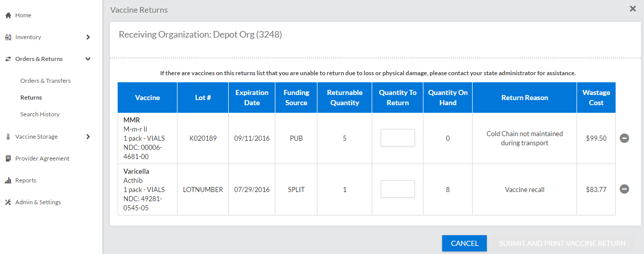The width and height of the screenshot is (644, 254).
Task: Click wastage cost $99.50
Action: click(x=596, y=138)
